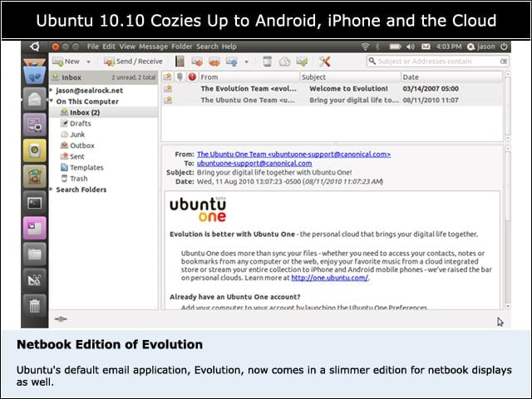Viewport: 532px width, 399px height.
Task: Open The Ubuntu One Team message row
Action: (332, 100)
